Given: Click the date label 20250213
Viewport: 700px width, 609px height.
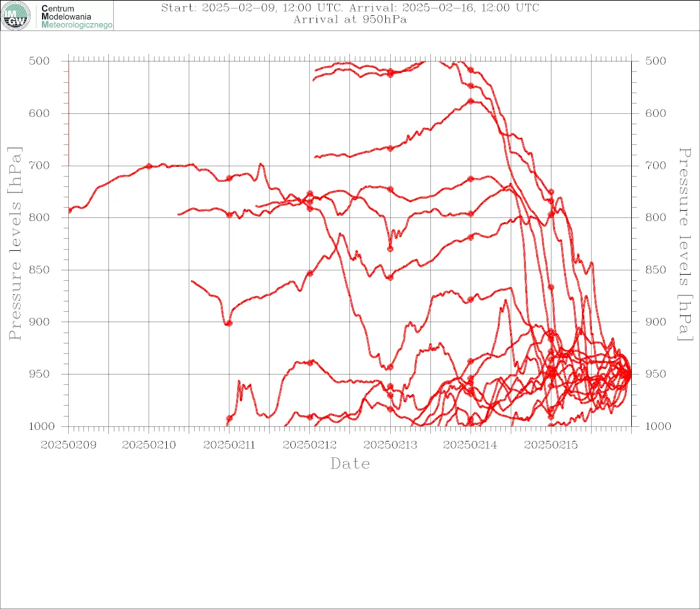Looking at the screenshot, I should point(390,445).
